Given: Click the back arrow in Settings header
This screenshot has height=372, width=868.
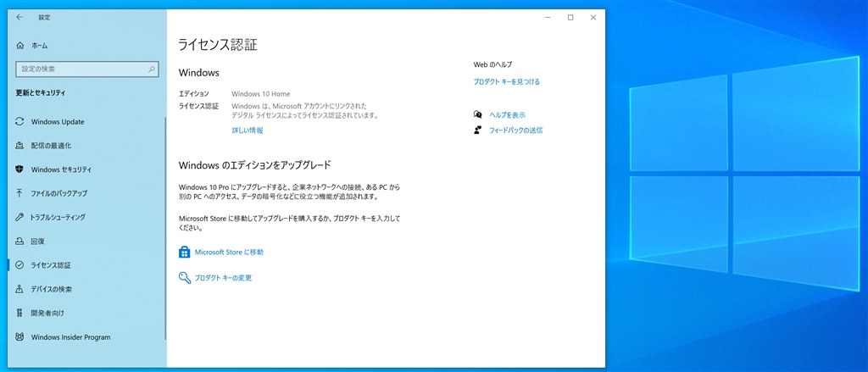Looking at the screenshot, I should (x=19, y=17).
